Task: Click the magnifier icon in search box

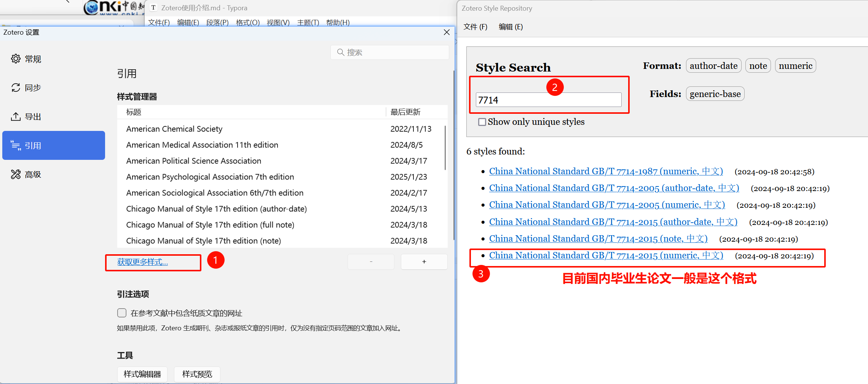Action: (x=340, y=52)
